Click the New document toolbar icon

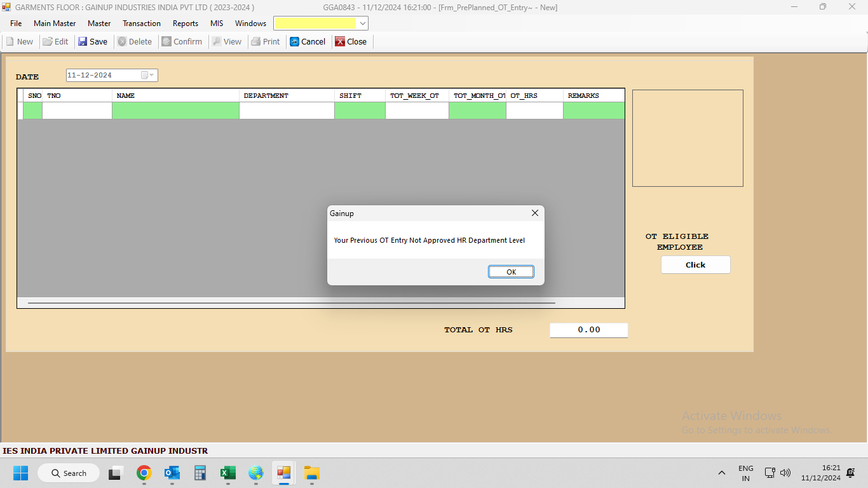click(x=10, y=42)
